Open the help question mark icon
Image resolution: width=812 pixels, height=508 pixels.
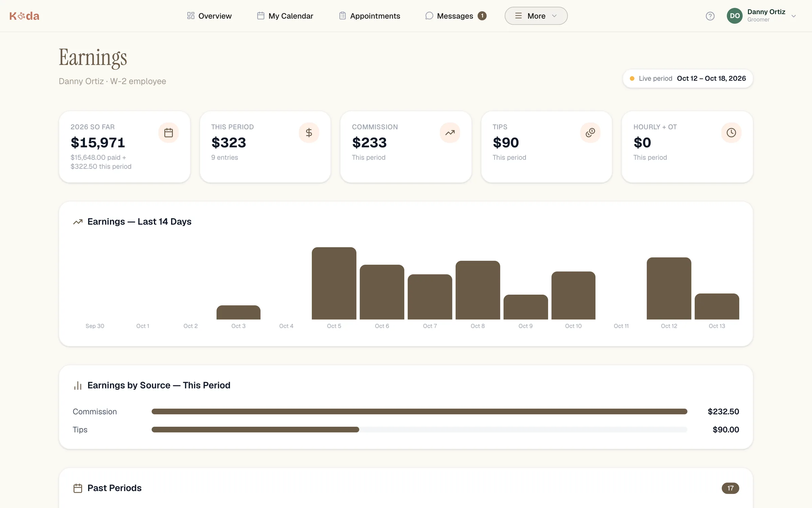pyautogui.click(x=710, y=16)
